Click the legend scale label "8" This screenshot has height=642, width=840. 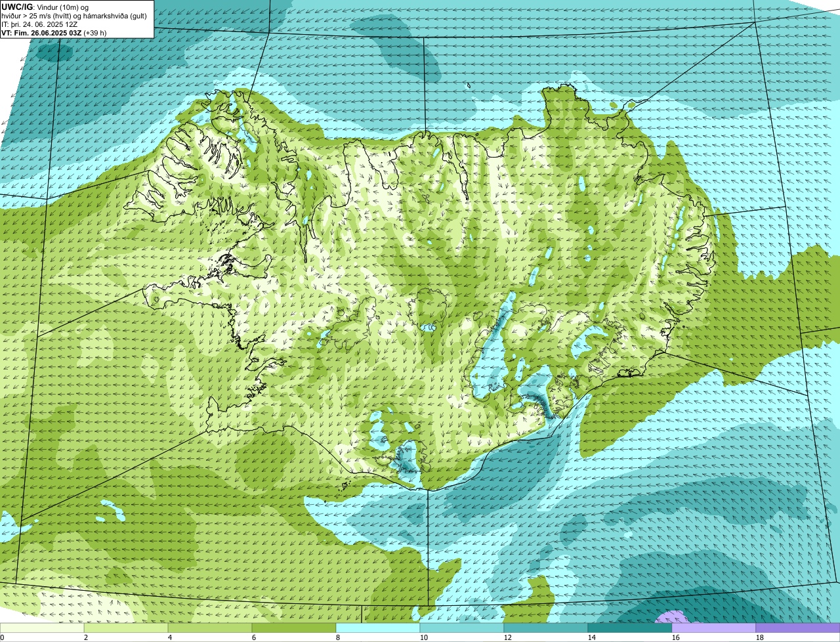pyautogui.click(x=338, y=637)
